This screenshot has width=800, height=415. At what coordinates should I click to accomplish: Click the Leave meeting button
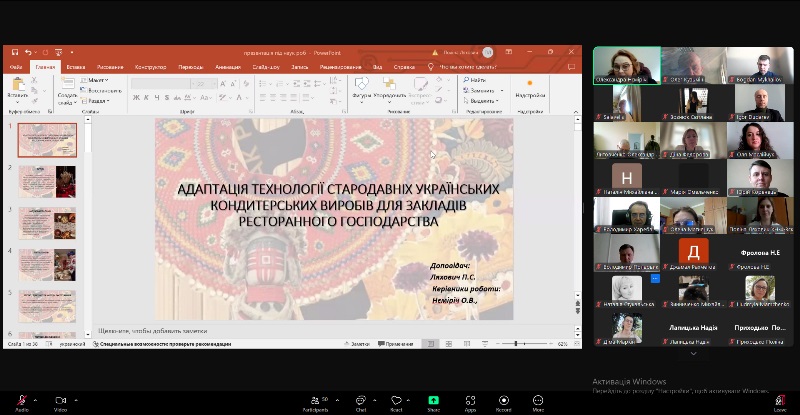click(x=779, y=400)
